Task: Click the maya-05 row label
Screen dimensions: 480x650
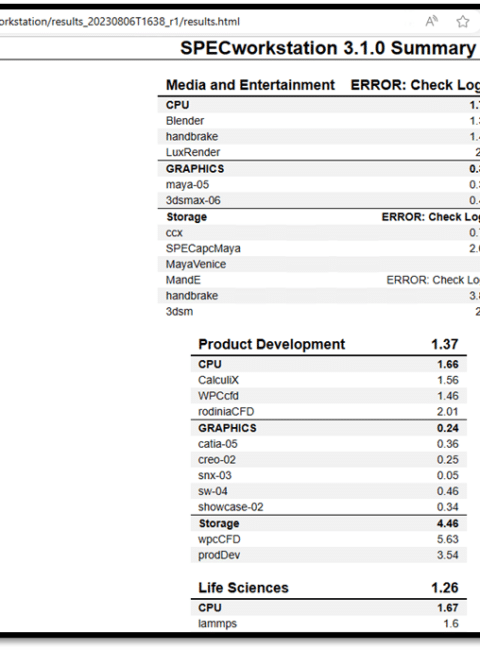Action: pyautogui.click(x=187, y=184)
